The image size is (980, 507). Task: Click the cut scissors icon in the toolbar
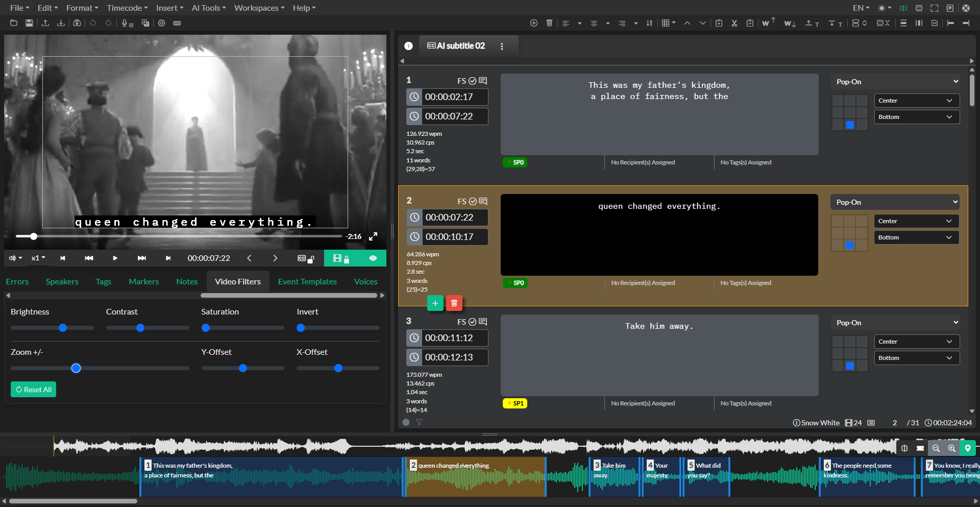tap(734, 23)
